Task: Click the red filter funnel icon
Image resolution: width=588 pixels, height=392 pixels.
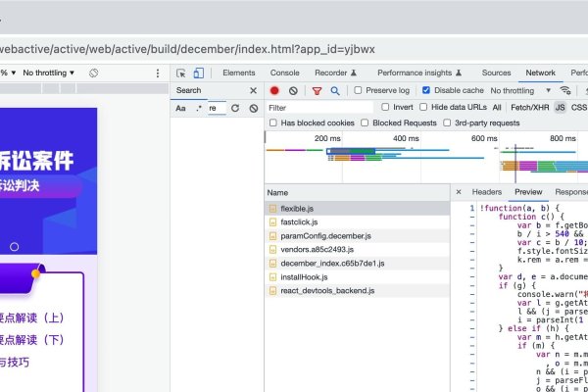Action: [317, 90]
